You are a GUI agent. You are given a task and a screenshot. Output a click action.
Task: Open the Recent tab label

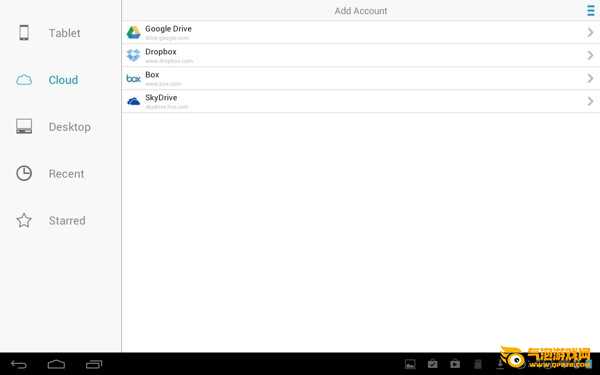click(x=66, y=174)
